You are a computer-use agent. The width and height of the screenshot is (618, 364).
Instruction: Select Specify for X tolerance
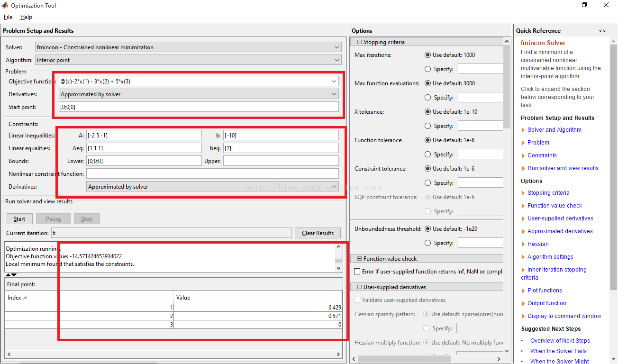[428, 126]
